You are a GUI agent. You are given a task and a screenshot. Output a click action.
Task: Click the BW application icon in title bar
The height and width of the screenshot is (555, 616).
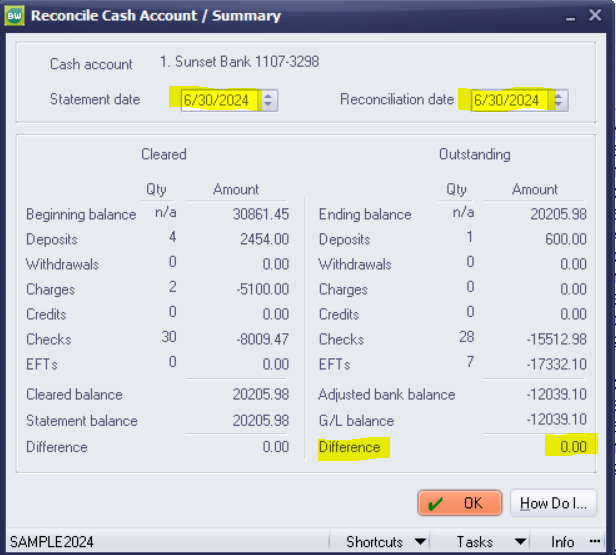pos(15,16)
